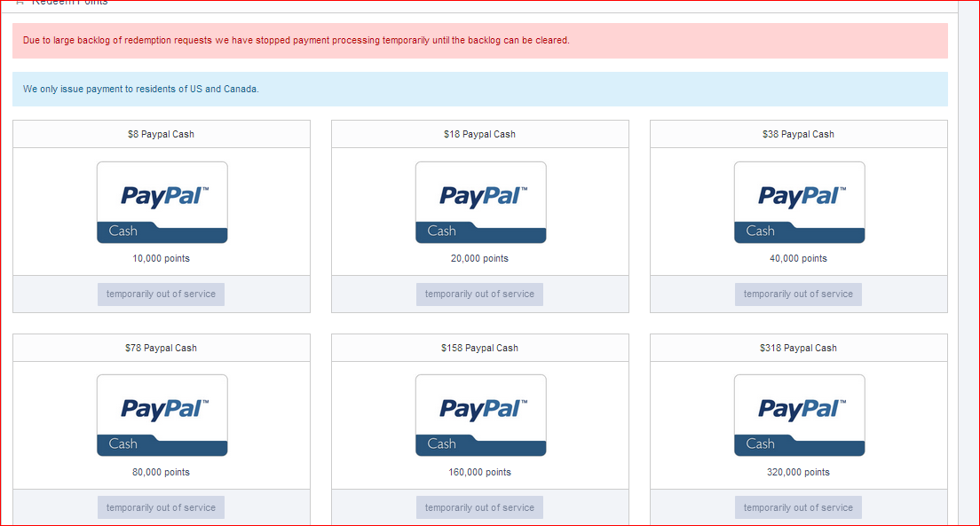Viewport: 980px width, 526px height.
Task: Click 'temporarily out of service' under 160,000 points
Action: click(479, 507)
